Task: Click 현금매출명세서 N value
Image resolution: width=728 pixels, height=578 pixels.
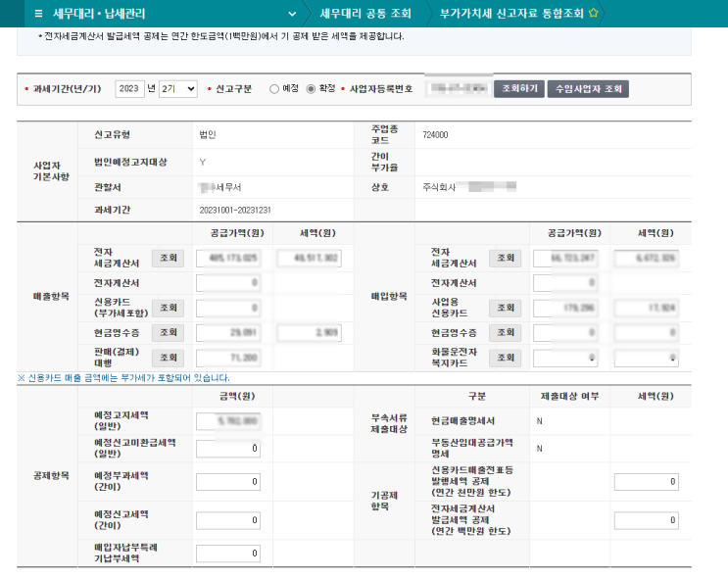Action: click(540, 421)
